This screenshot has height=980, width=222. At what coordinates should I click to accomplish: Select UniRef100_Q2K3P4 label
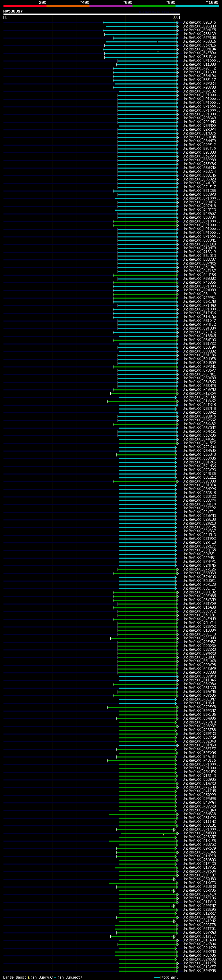199,129
